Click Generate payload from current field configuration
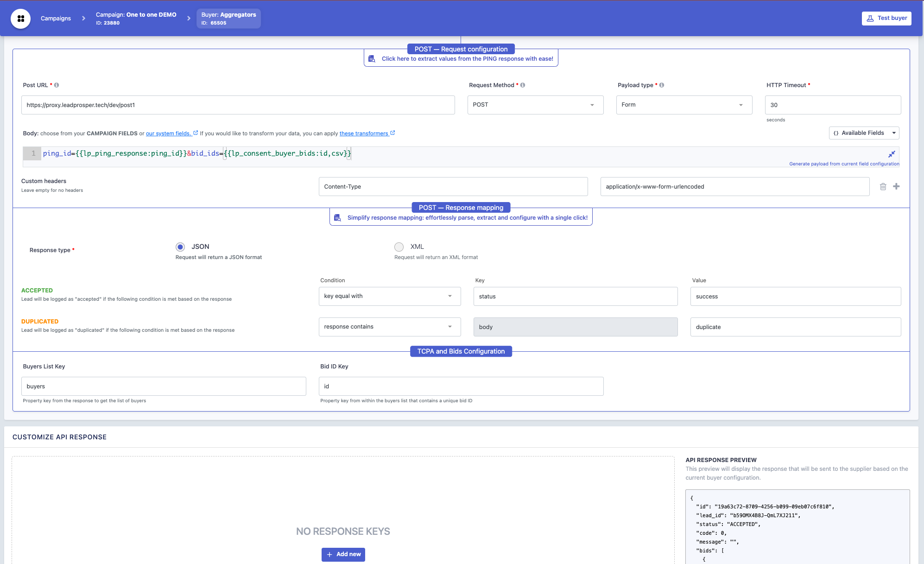The width and height of the screenshot is (924, 564). coord(844,164)
